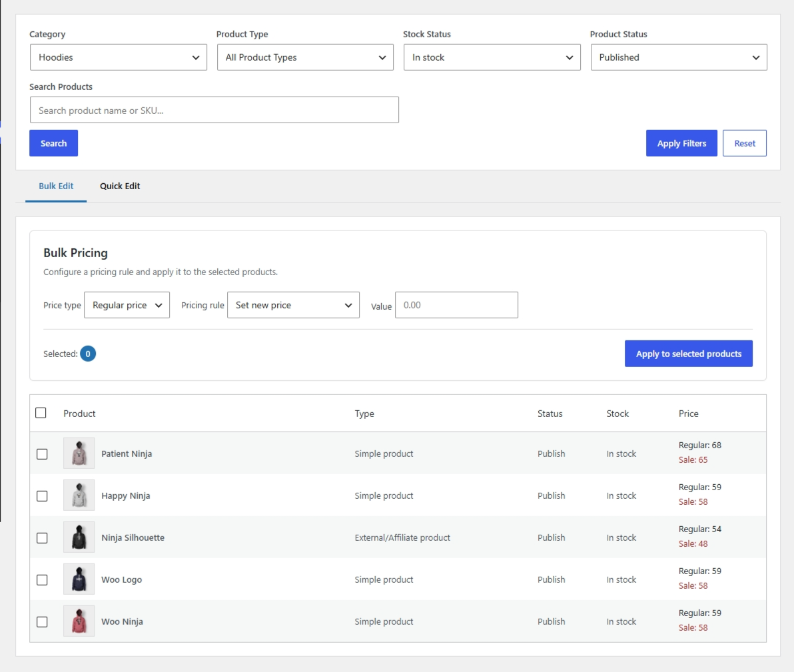
Task: Open the Product Status dropdown showing Published
Action: [679, 57]
